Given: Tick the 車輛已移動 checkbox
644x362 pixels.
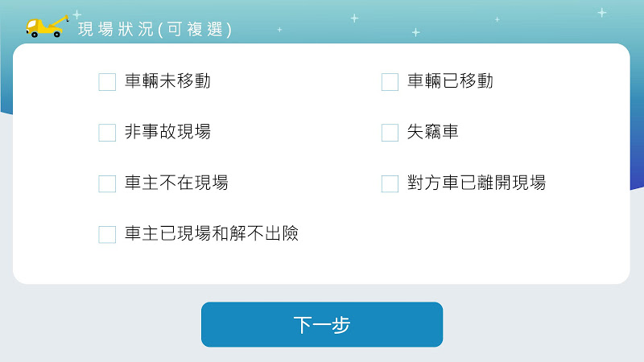Looking at the screenshot, I should 390,82.
